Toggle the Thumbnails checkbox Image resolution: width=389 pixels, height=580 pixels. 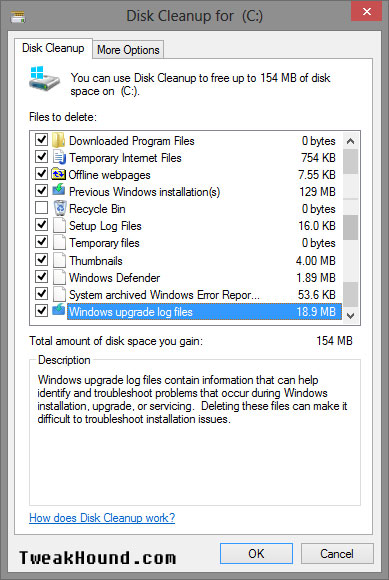click(41, 260)
